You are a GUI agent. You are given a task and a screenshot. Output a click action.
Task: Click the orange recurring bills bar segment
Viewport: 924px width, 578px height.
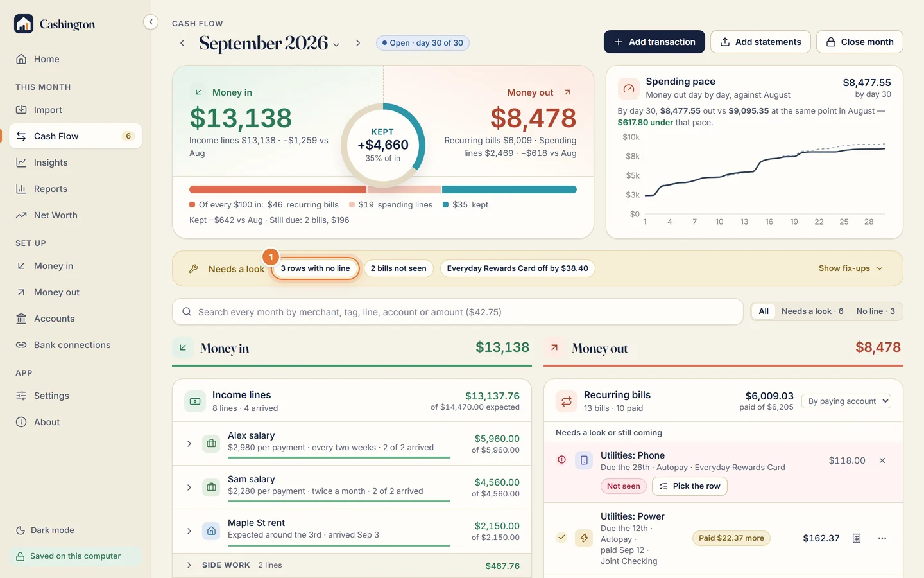[x=278, y=189]
